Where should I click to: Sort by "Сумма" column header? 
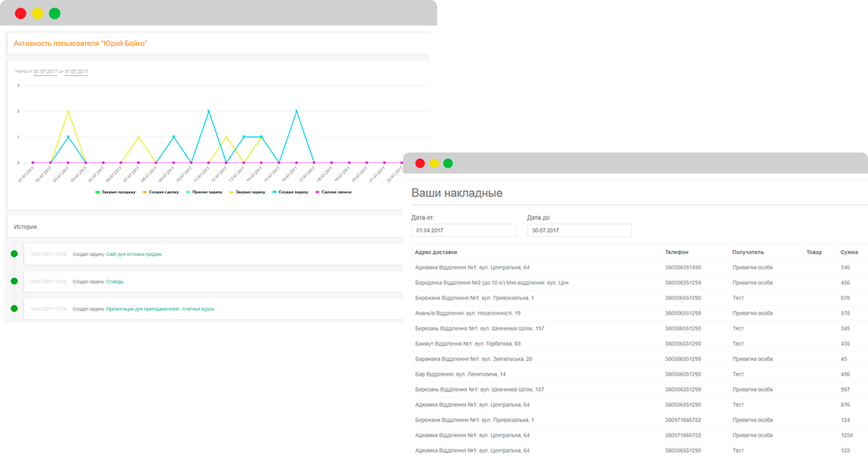point(849,252)
